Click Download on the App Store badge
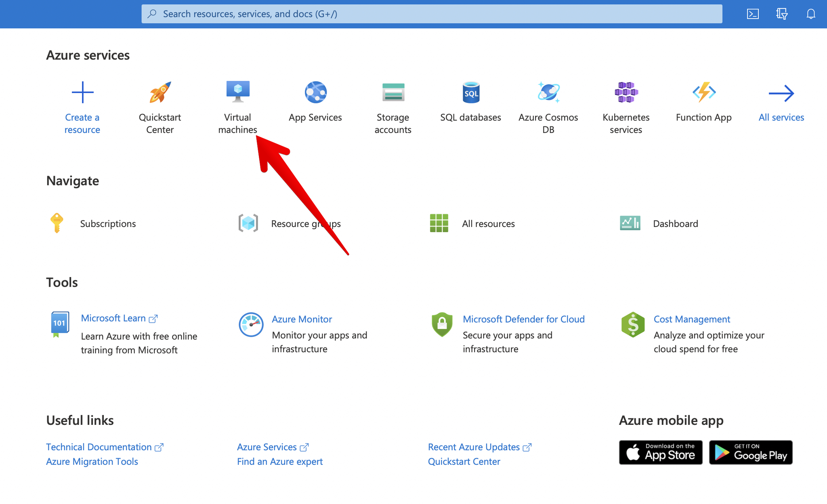The image size is (827, 504). [661, 452]
